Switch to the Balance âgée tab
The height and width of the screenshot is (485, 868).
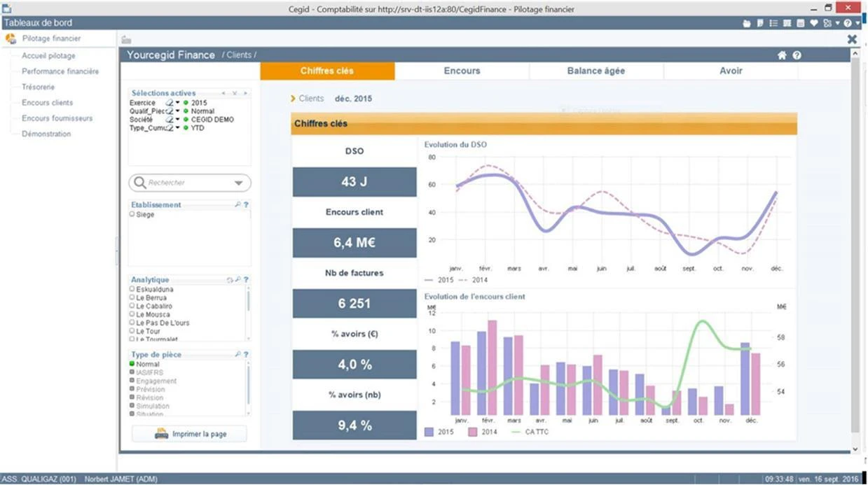pyautogui.click(x=596, y=71)
